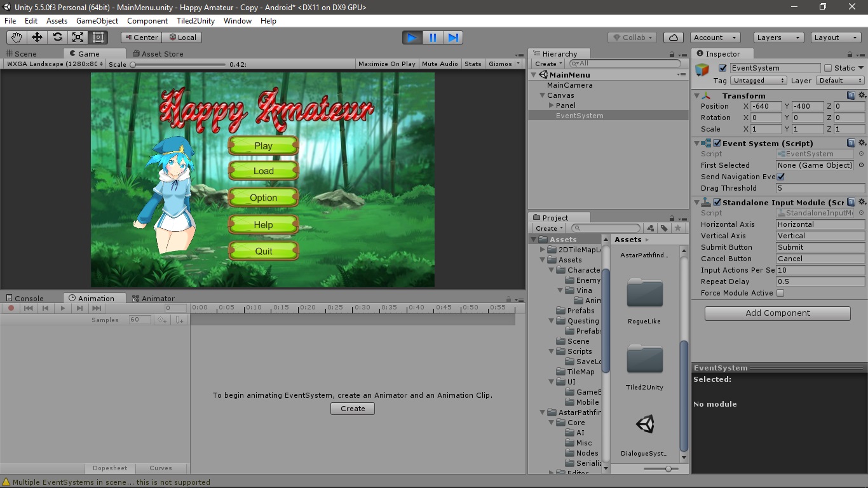Click the Hierarchy search field

[625, 64]
